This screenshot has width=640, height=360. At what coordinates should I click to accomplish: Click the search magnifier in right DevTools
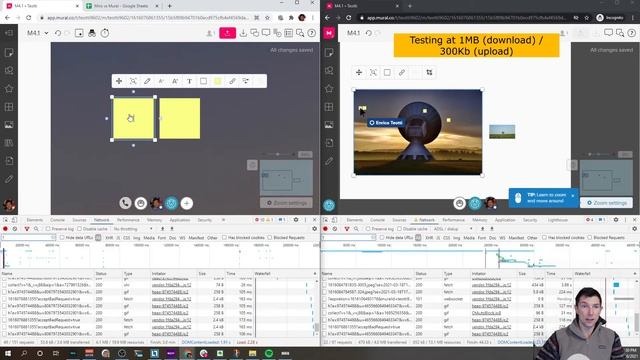point(356,229)
